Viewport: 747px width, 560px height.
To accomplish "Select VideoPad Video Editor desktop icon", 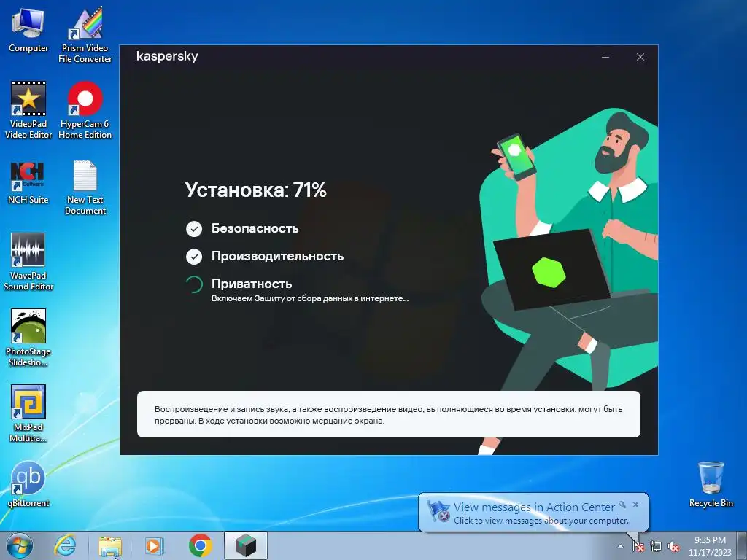I will (x=28, y=111).
